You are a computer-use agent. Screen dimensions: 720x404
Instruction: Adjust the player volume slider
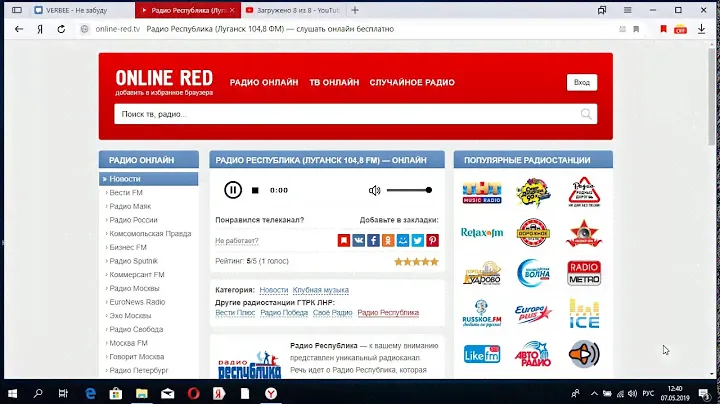(408, 190)
